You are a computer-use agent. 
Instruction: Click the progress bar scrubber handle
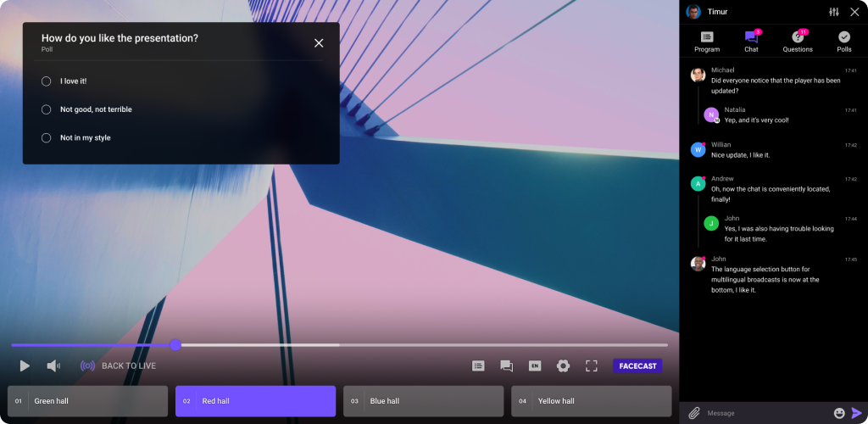tap(175, 345)
